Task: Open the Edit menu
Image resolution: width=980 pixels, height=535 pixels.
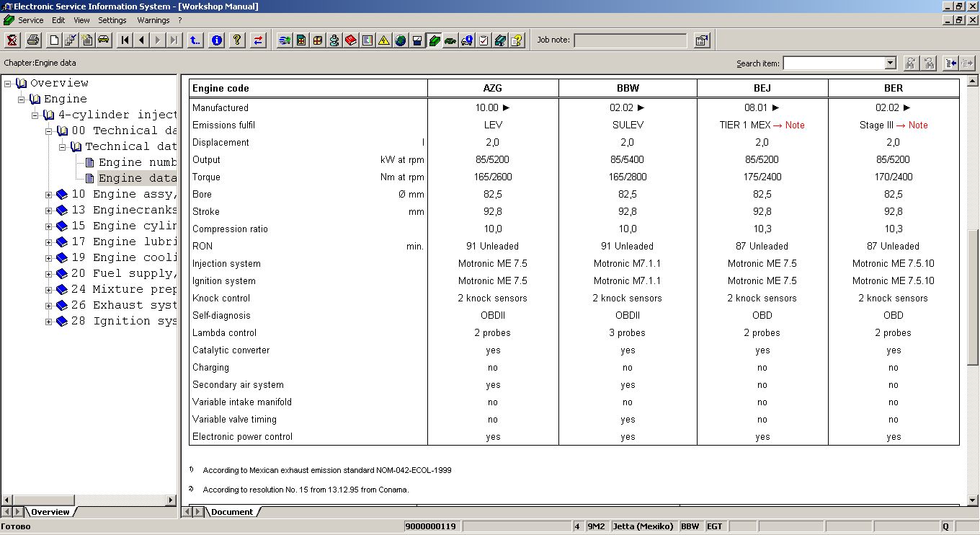Action: click(x=58, y=20)
